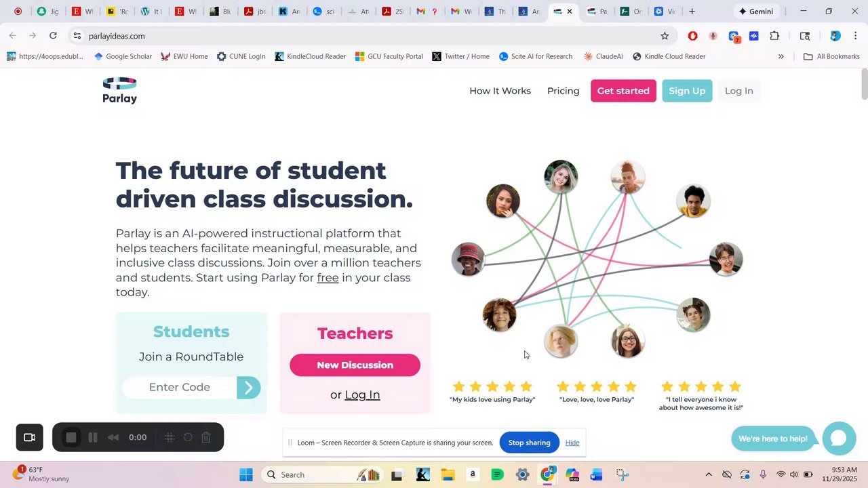Click the Get started button
Screen dimensions: 868x488
[x=623, y=91]
